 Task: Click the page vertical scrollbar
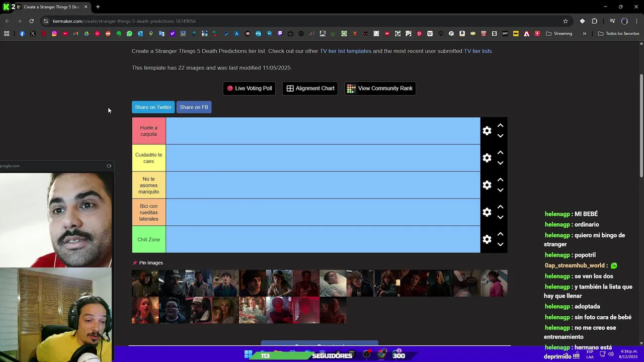[641, 126]
